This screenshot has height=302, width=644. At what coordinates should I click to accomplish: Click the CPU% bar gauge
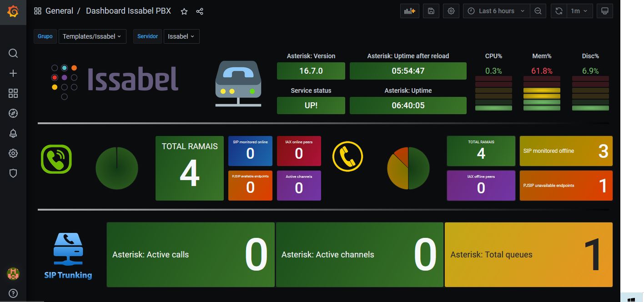pos(493,93)
